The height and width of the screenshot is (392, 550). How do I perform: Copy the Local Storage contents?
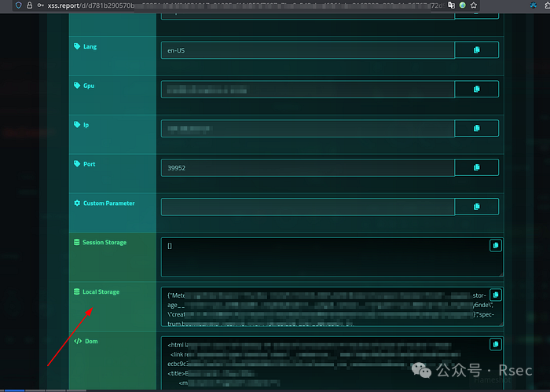pos(495,295)
